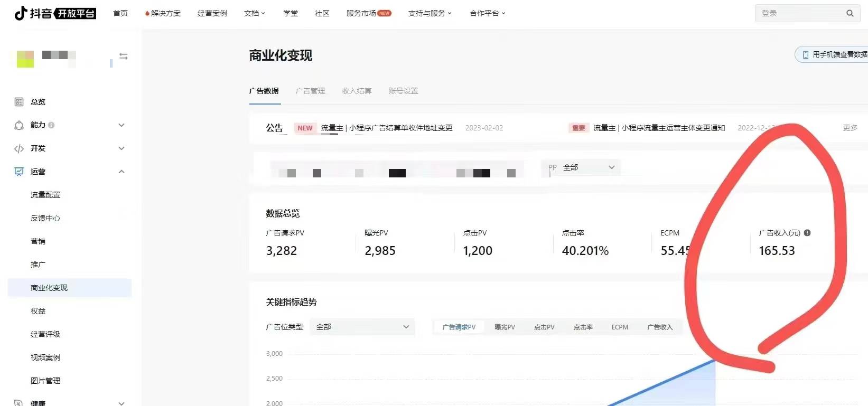868x406 pixels.
Task: Click the 开发 code brackets icon
Action: tap(19, 148)
